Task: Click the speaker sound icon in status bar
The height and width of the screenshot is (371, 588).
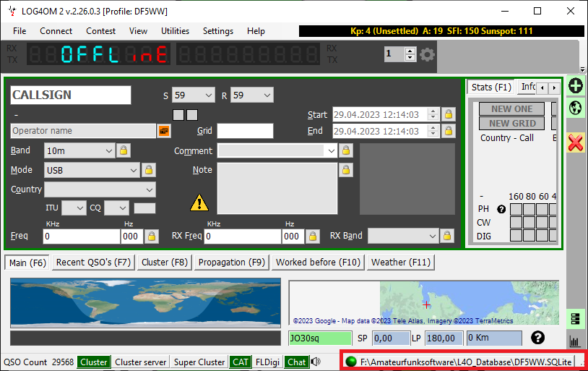Action: 316,362
